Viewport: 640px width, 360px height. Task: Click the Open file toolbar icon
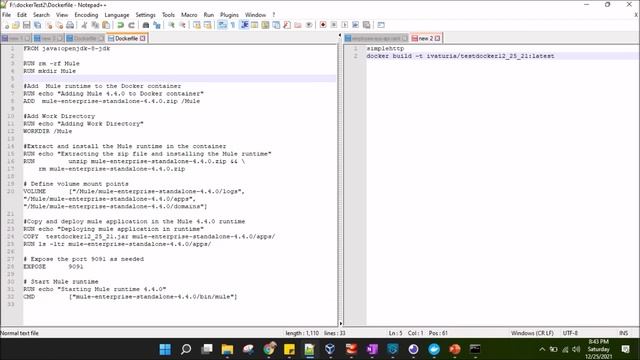(16, 25)
